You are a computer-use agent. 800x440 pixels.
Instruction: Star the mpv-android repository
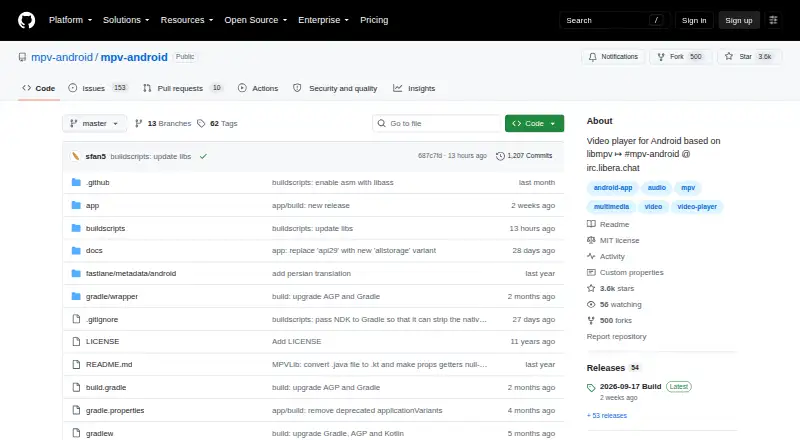coord(749,57)
